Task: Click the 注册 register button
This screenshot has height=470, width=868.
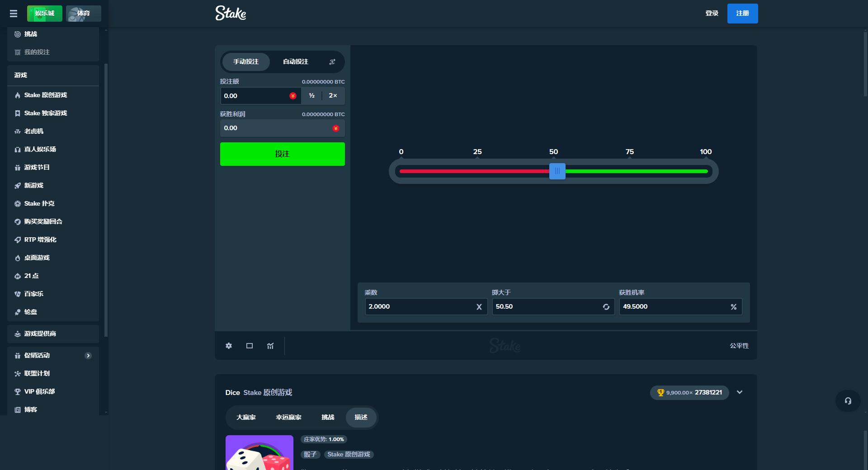Action: click(x=742, y=14)
